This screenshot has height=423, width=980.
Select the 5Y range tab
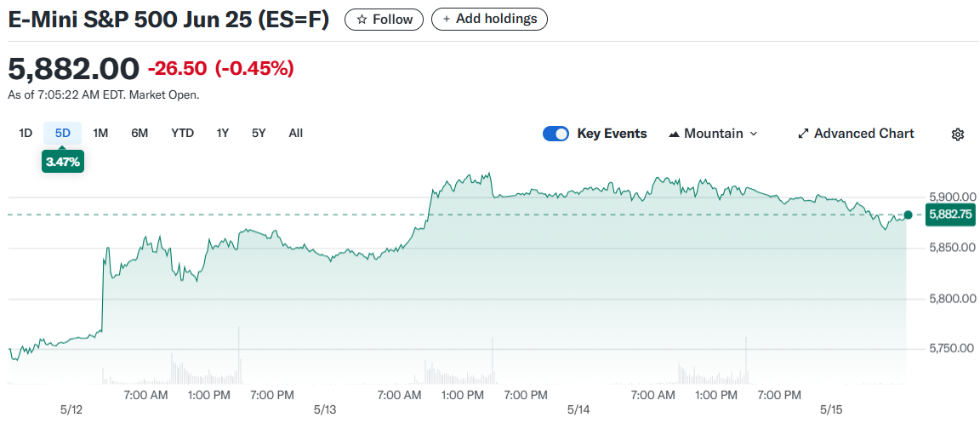click(259, 133)
